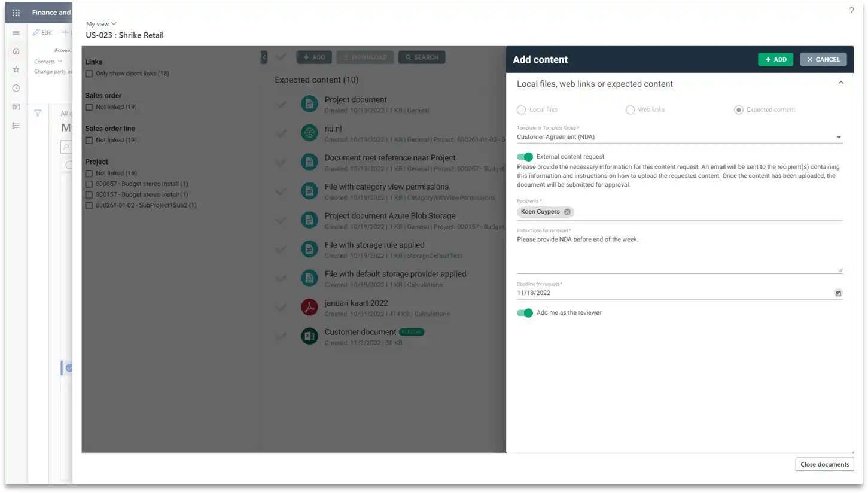Click the globe icon next to nu.nl
Screen dimensions: 868x493
coord(309,132)
